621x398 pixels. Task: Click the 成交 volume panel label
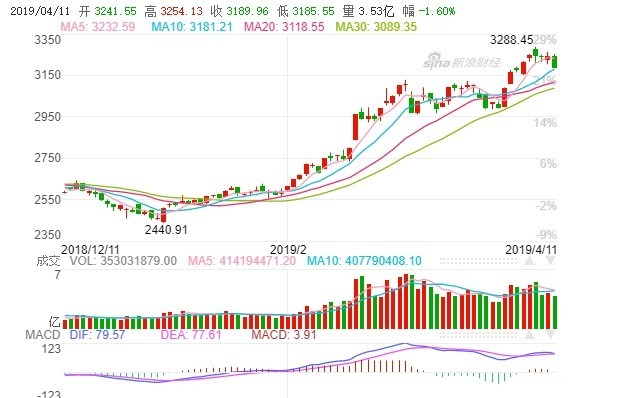click(x=48, y=261)
